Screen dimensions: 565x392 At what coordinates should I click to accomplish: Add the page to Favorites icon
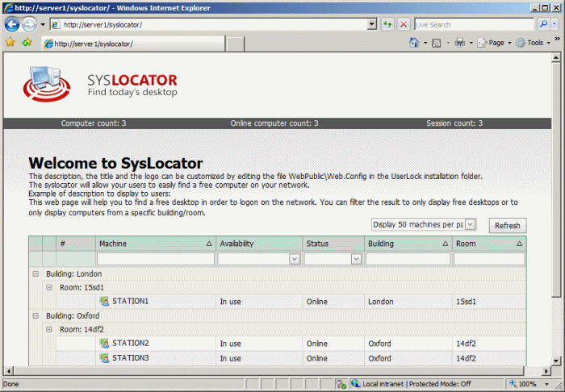27,43
